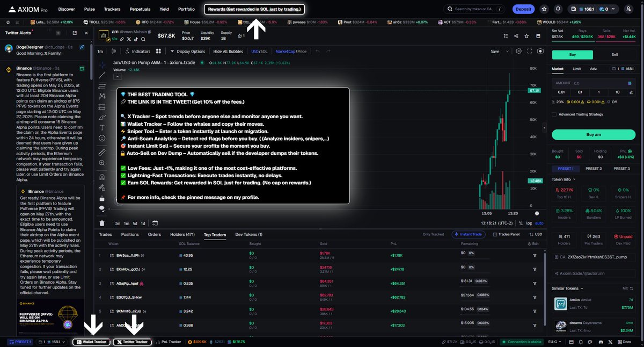This screenshot has height=347, width=644.
Task: Open Wallet Tracker in footer
Action: click(x=92, y=342)
